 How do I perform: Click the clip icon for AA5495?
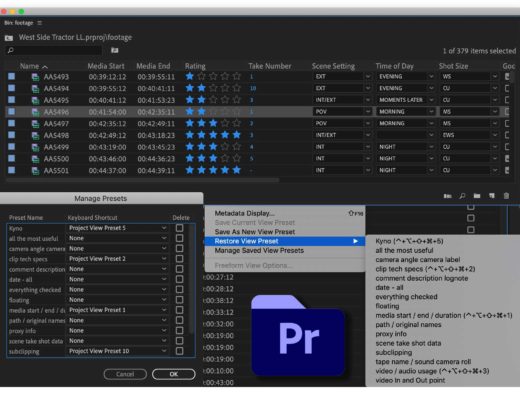pos(35,100)
